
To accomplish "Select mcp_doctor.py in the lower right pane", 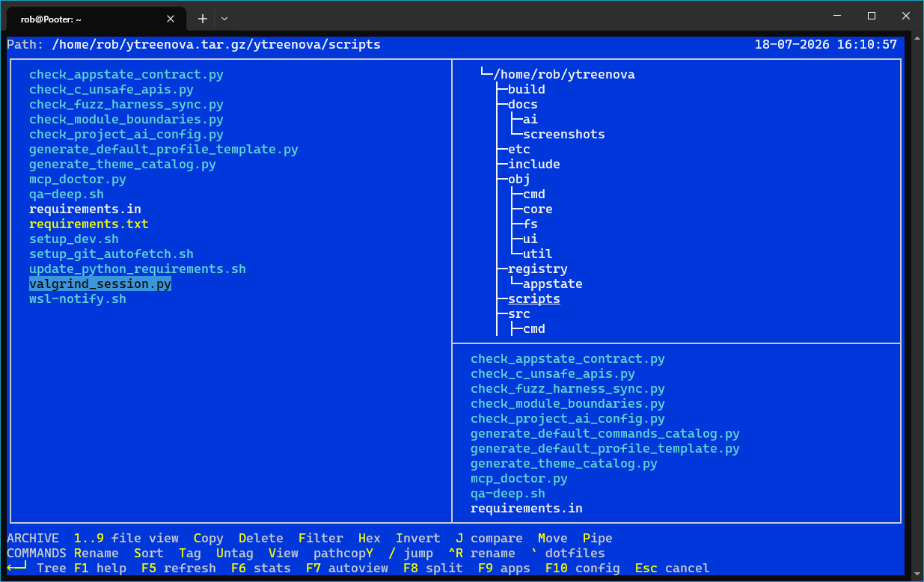I will tap(519, 479).
